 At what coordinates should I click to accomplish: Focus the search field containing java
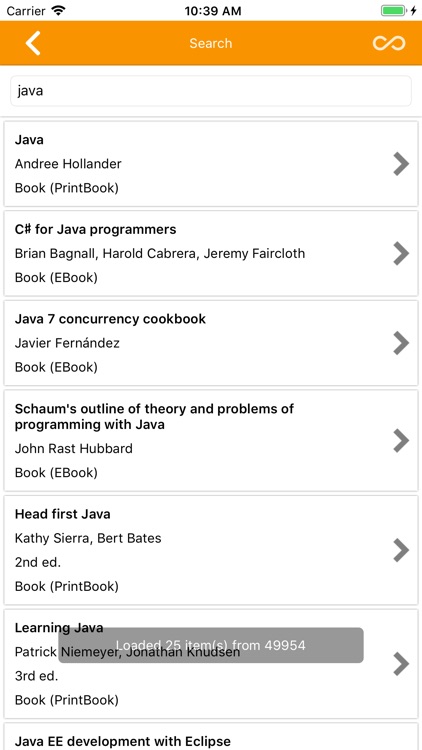coord(211,91)
